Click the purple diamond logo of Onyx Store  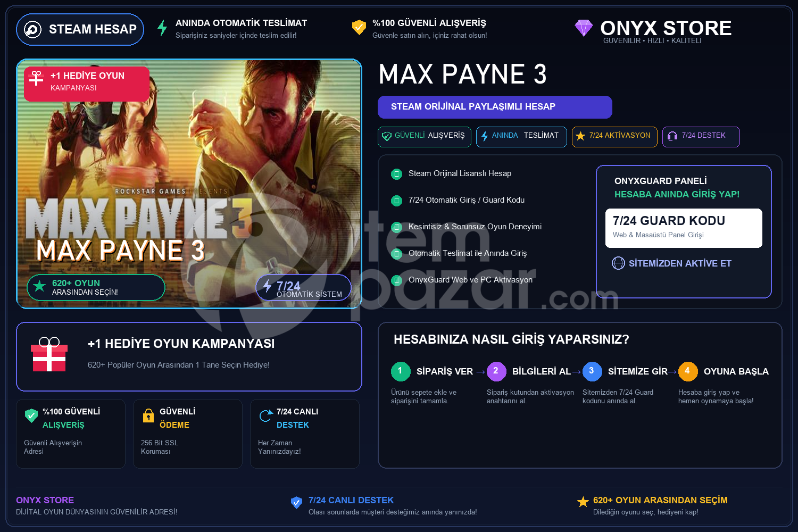tap(584, 28)
